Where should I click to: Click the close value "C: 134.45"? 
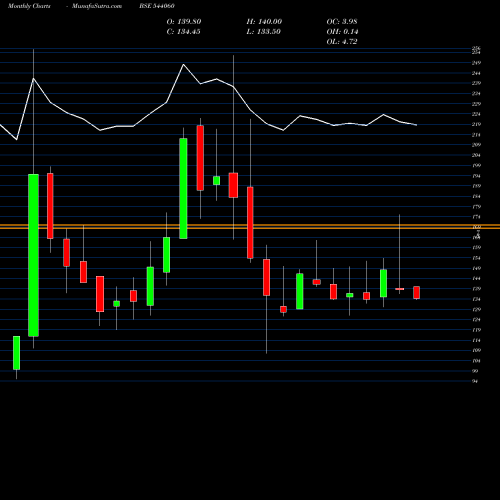pos(183,32)
